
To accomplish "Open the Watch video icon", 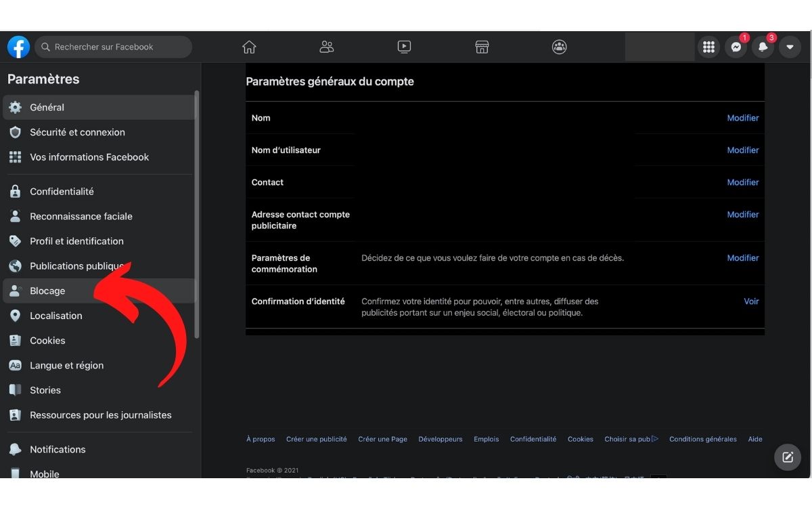I will [404, 47].
